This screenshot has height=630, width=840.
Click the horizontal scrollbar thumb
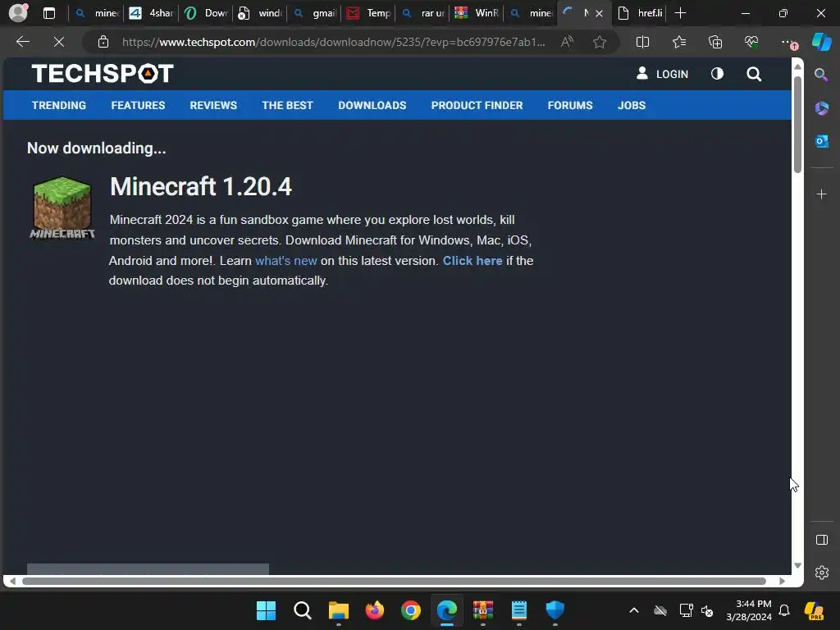pos(394,582)
